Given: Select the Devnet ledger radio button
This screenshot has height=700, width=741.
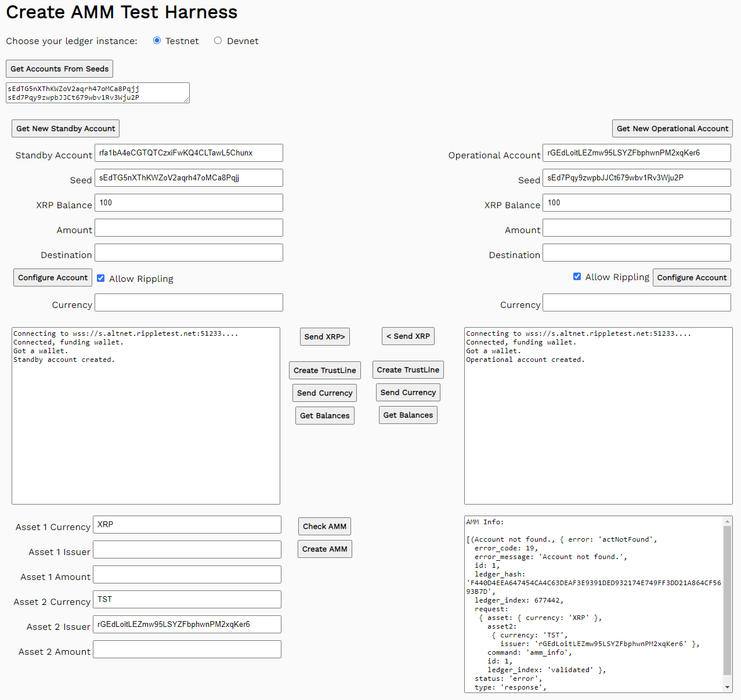Looking at the screenshot, I should [218, 41].
